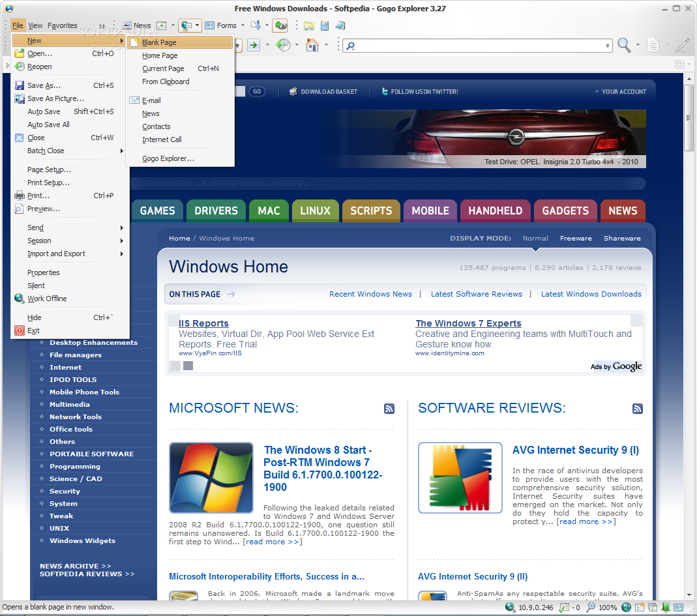
Task: Click the page document icon right of search
Action: 653,45
